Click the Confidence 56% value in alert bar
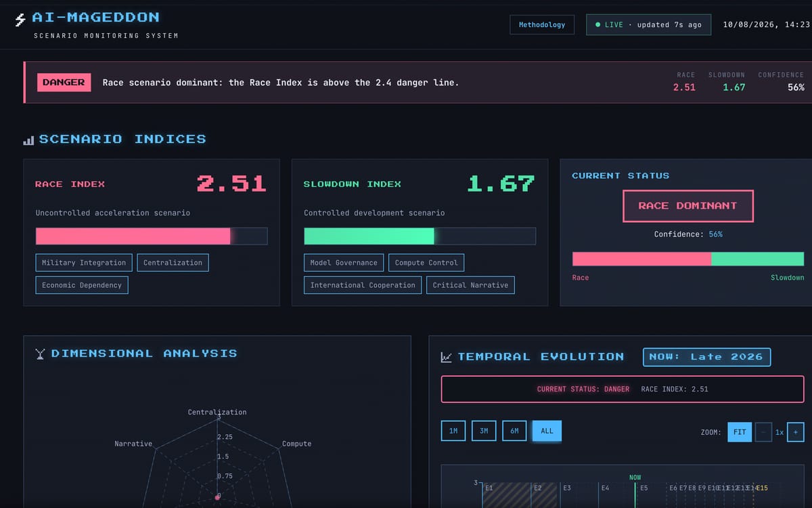 [x=796, y=87]
